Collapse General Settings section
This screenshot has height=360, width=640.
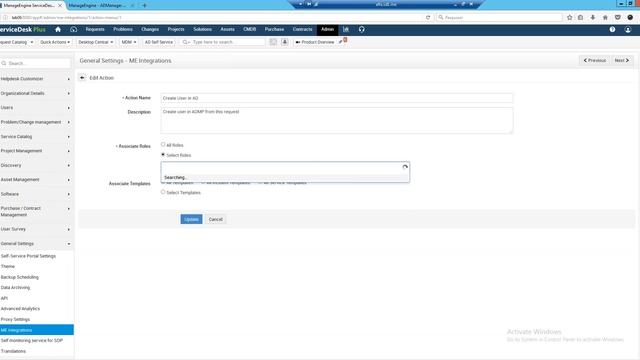pos(36,244)
